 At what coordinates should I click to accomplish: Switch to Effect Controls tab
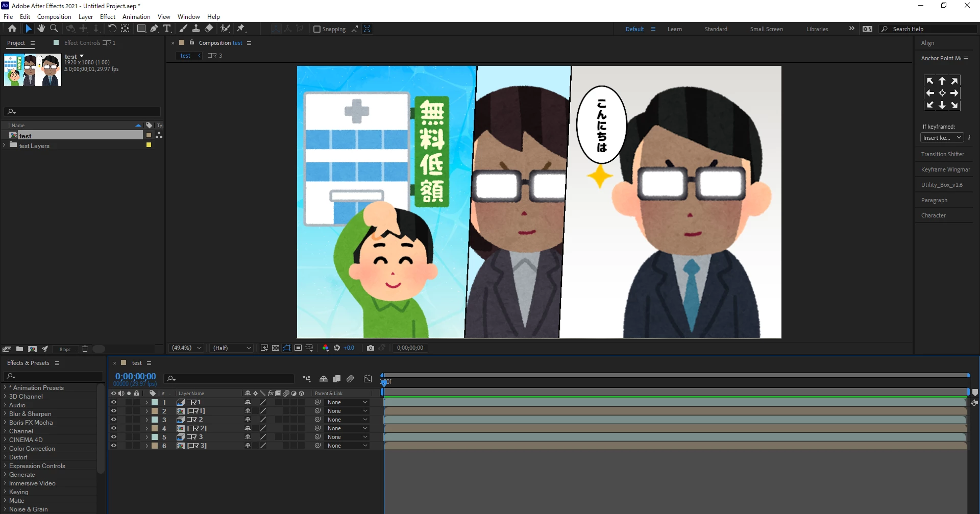pyautogui.click(x=90, y=43)
